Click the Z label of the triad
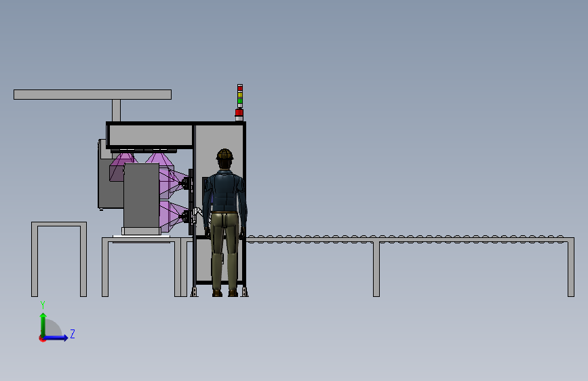588x381 pixels. click(x=73, y=334)
